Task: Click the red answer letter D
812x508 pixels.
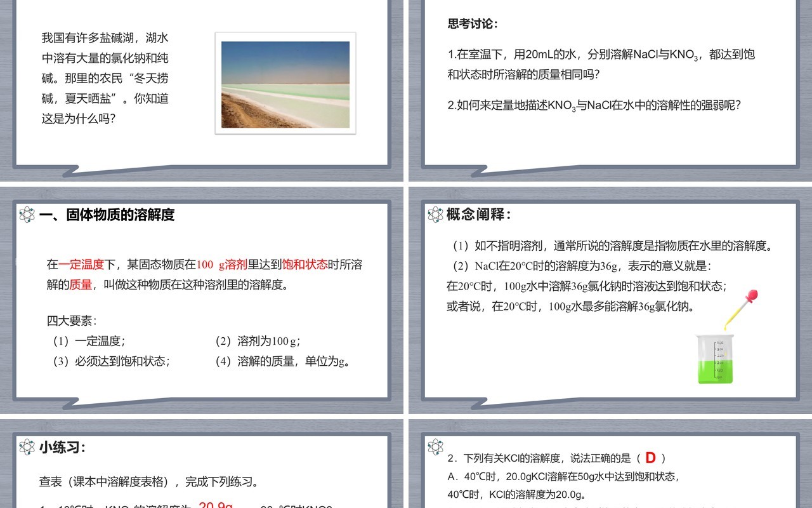Action: (650, 457)
